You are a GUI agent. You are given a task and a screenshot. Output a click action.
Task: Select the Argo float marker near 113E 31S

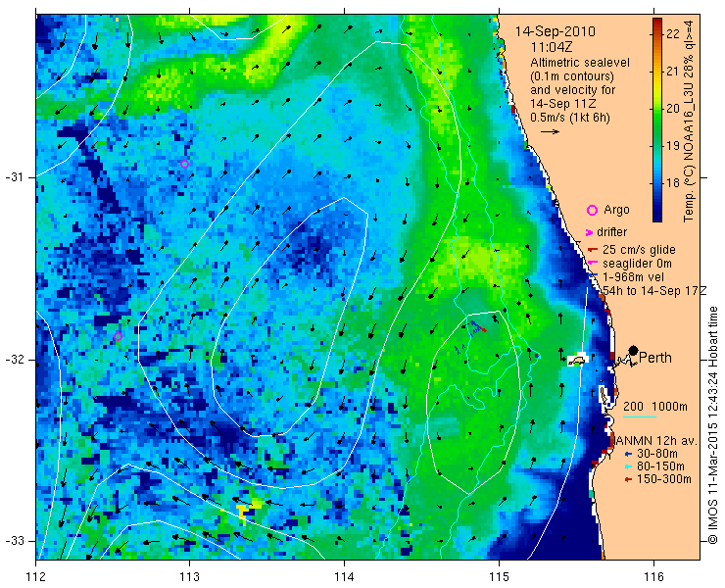184,164
